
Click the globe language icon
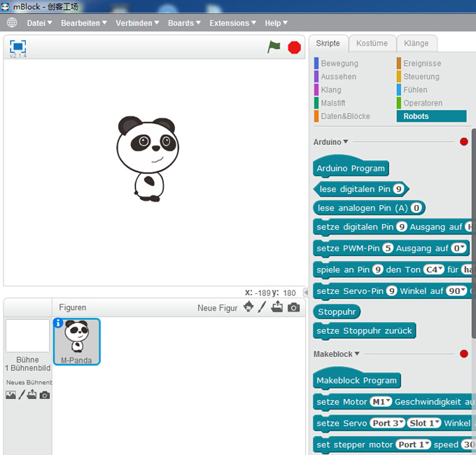[x=12, y=22]
